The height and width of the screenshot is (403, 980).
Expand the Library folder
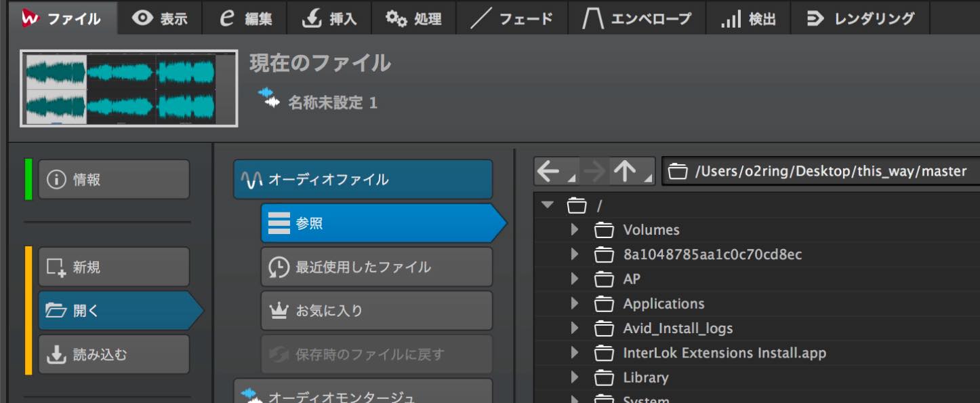575,377
